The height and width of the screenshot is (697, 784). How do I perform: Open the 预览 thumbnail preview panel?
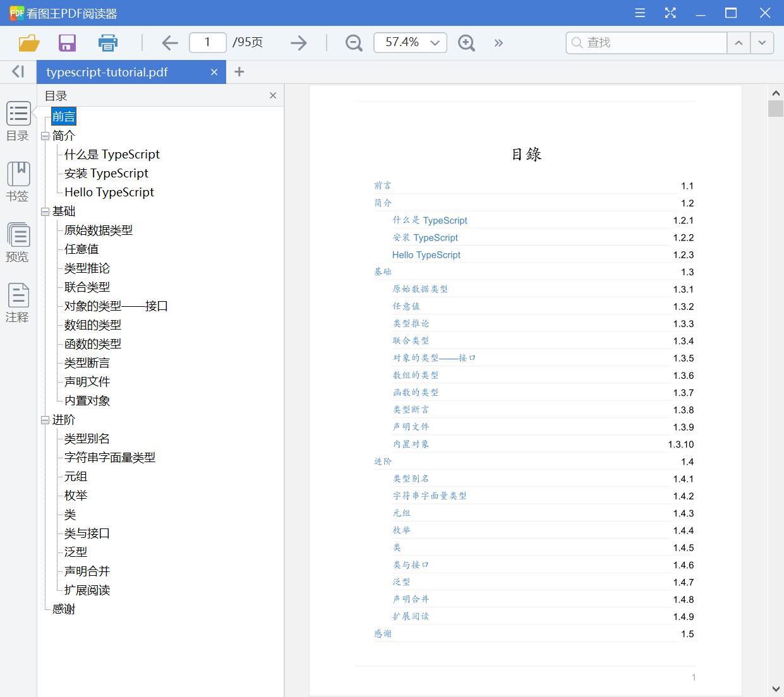click(x=18, y=242)
